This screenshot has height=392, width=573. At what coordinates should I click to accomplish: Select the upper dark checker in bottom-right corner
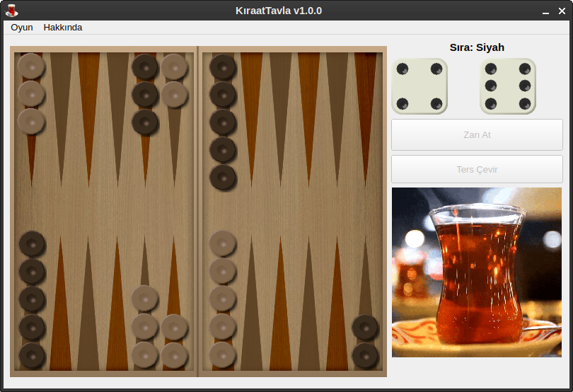click(x=365, y=327)
